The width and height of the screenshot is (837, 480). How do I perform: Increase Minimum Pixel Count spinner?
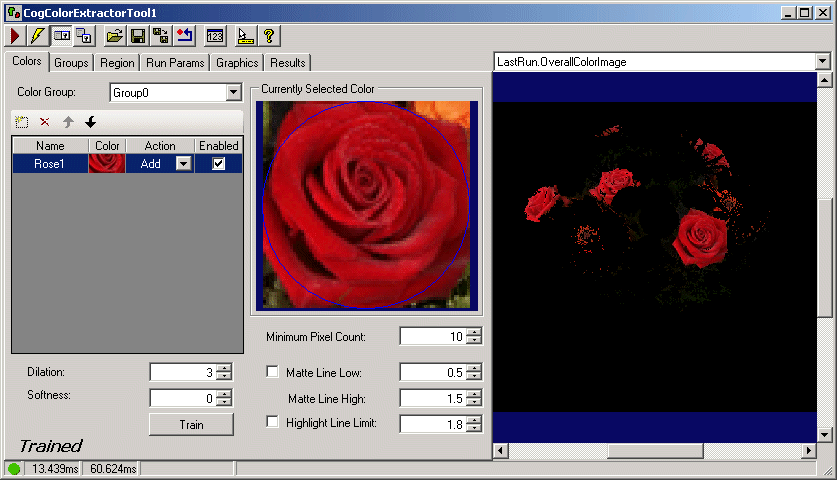[474, 332]
